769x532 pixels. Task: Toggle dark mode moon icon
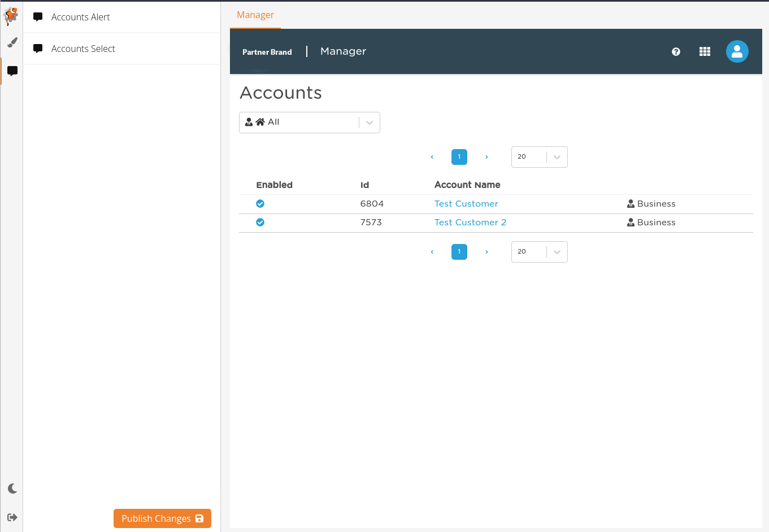(12, 489)
